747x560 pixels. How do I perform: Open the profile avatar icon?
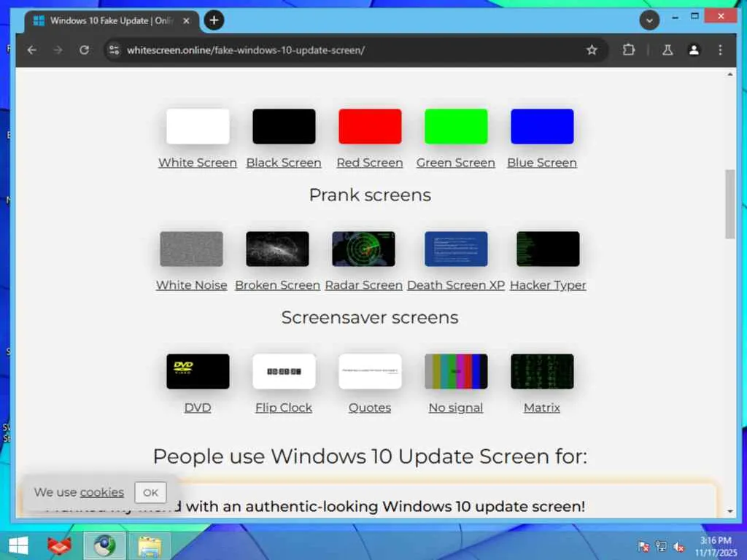[694, 50]
